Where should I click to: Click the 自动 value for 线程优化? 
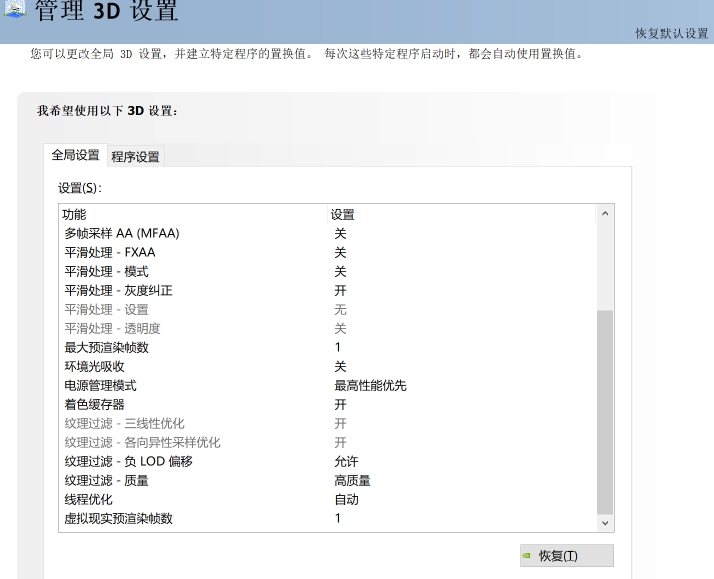point(347,500)
